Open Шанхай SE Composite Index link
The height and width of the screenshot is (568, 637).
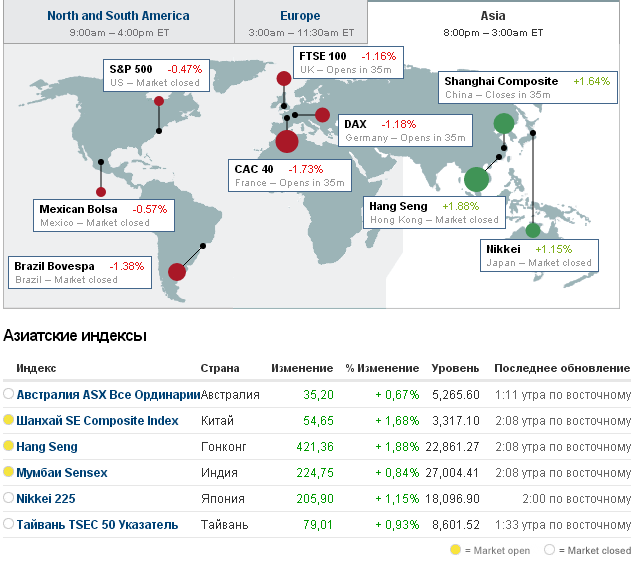[97, 421]
